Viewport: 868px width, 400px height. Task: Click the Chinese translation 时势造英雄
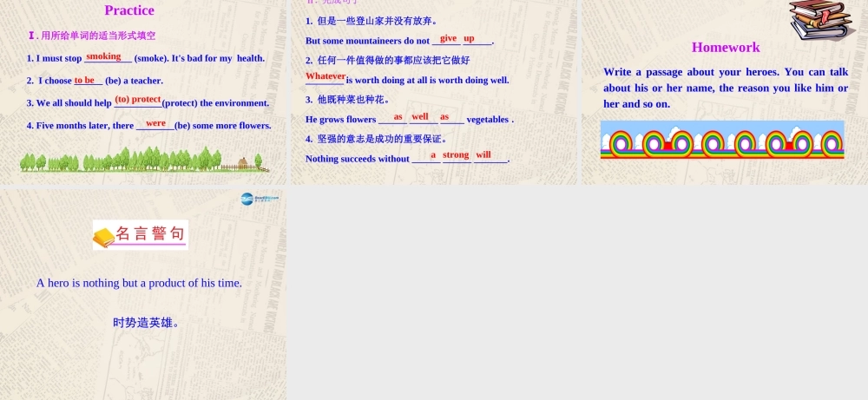pyautogui.click(x=147, y=323)
